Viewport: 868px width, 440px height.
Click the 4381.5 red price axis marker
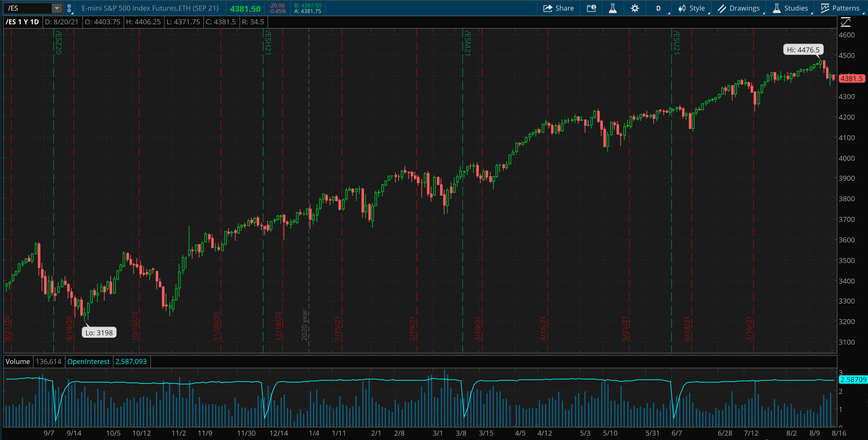(x=851, y=79)
